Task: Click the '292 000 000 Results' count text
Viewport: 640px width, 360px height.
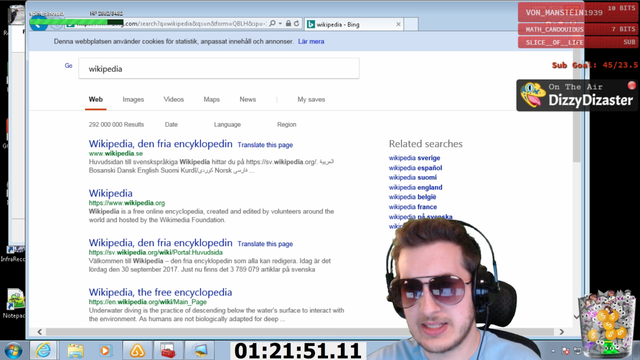Action: tap(116, 124)
